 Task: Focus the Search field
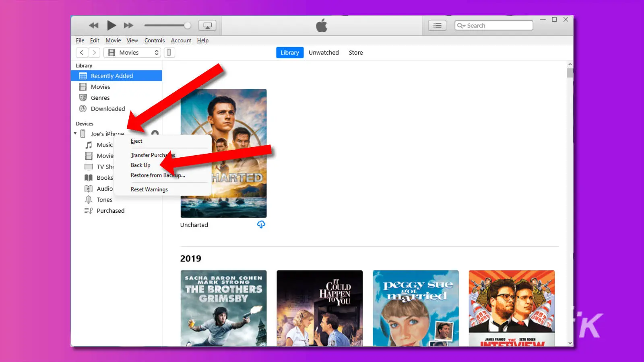click(494, 25)
